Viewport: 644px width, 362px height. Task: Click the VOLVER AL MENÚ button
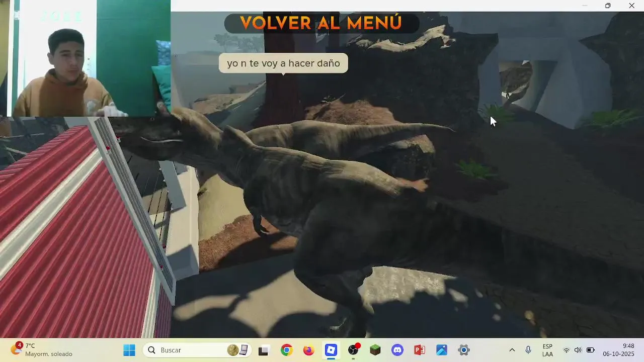tap(321, 23)
